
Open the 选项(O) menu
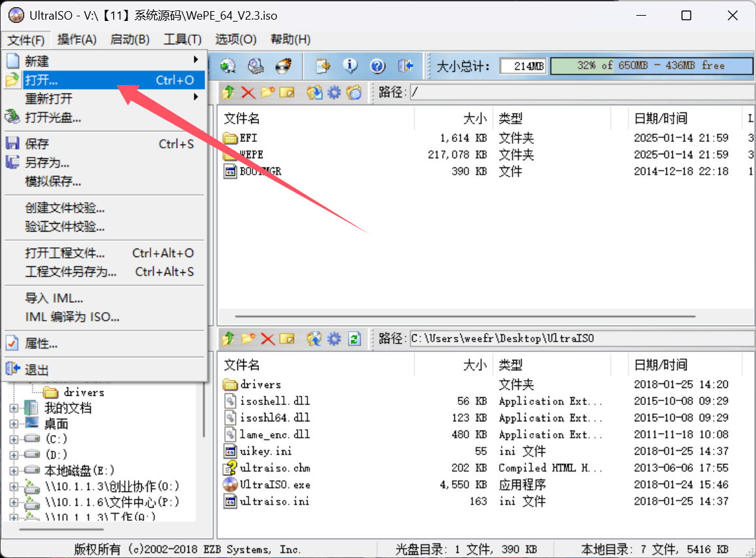click(236, 39)
